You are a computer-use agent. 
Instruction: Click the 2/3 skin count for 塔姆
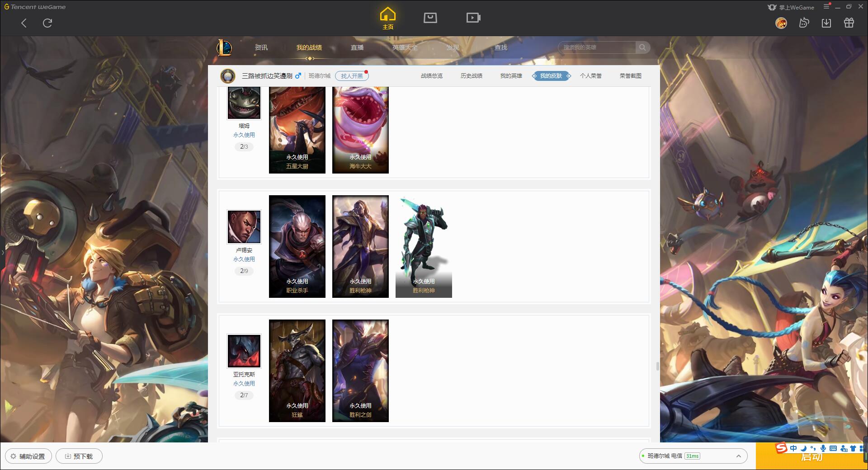244,147
